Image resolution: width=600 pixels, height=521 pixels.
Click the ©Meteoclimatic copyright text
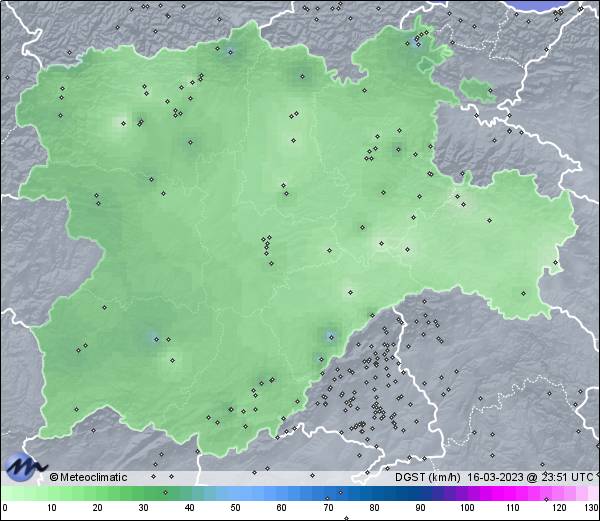pyautogui.click(x=88, y=477)
